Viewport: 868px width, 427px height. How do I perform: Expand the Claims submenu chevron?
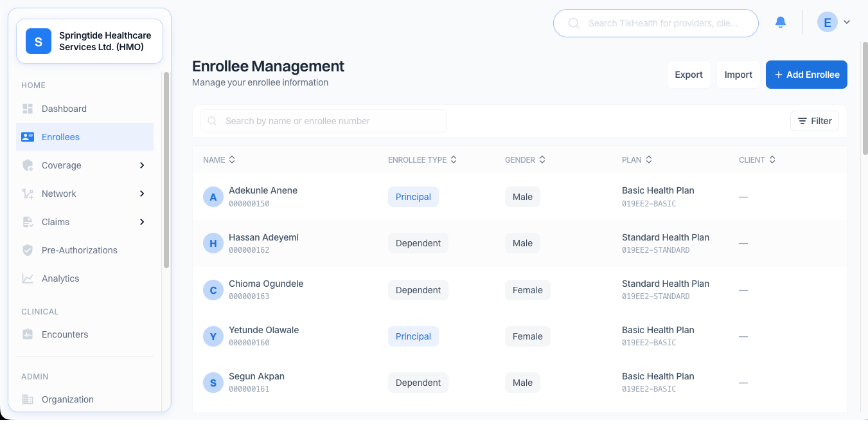[142, 222]
